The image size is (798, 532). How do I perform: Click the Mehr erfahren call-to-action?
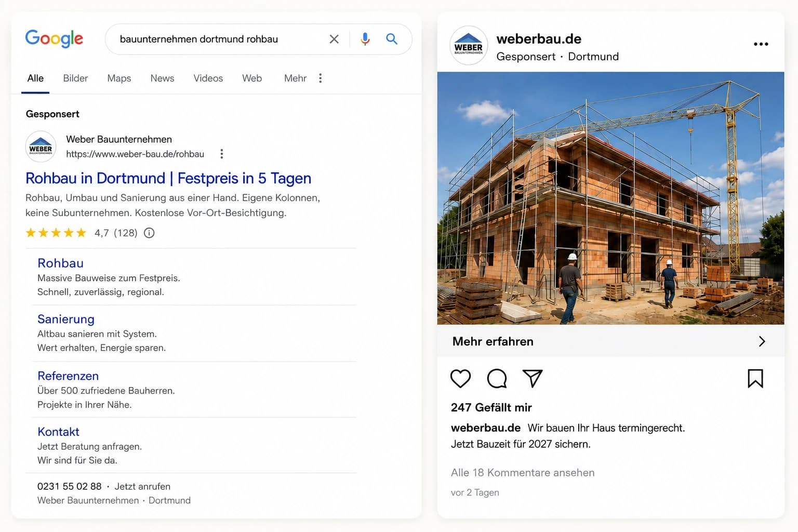[x=493, y=341]
